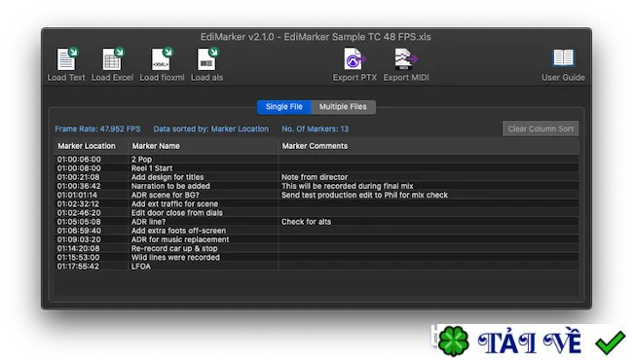Screen dimensions: 633x364
Task: Click 'Re-record car up & stop' marker
Action: point(174,248)
